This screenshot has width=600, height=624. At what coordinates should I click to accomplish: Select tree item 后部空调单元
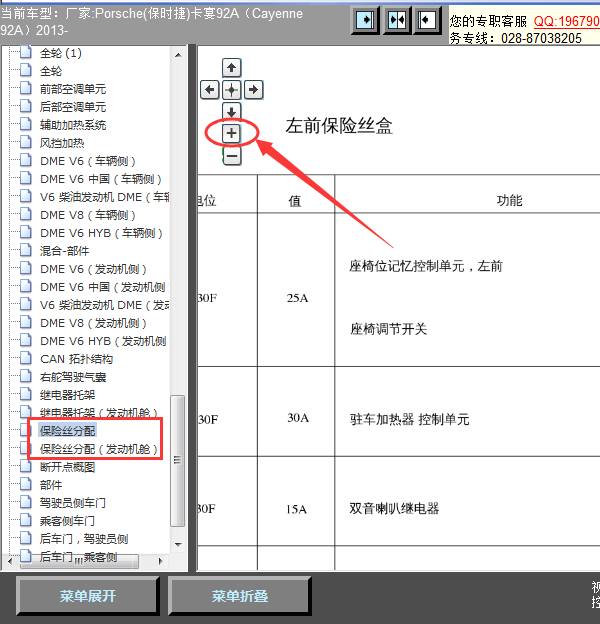(x=73, y=107)
